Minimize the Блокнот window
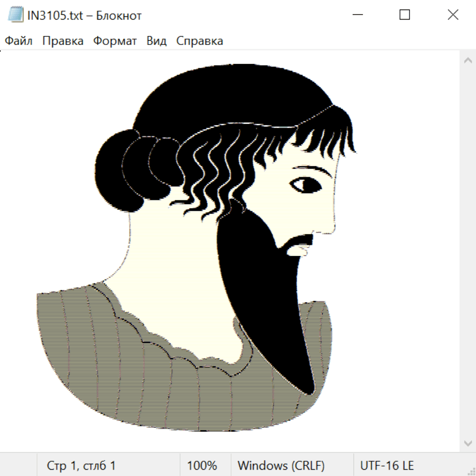 point(357,15)
